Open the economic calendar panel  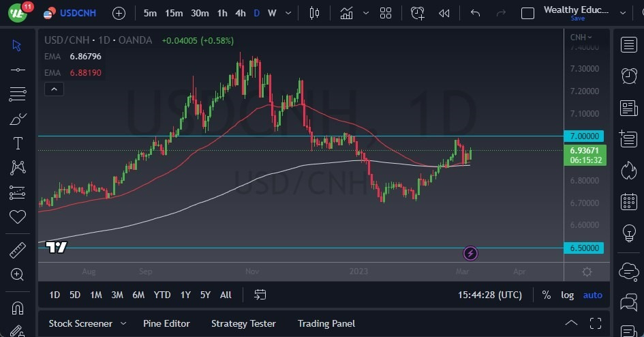[629, 201]
